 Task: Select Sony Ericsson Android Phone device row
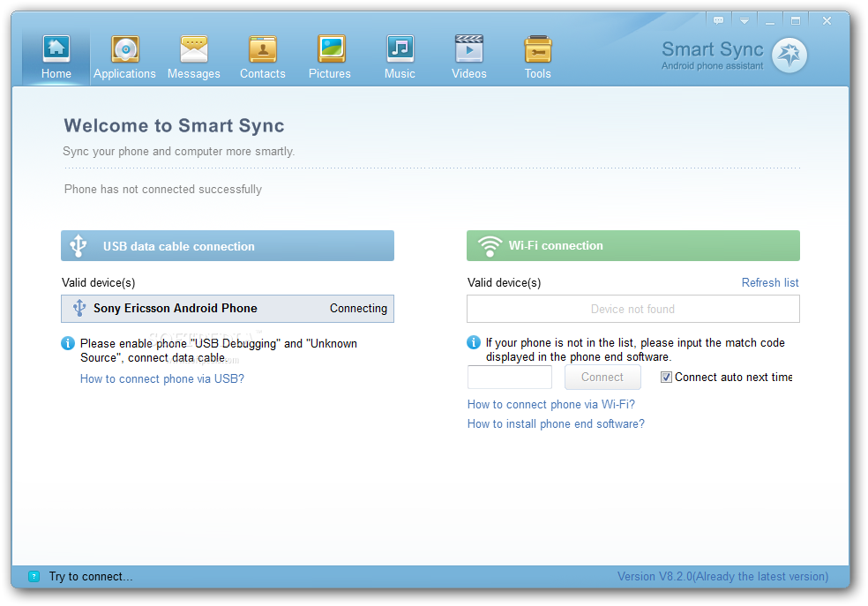click(228, 308)
